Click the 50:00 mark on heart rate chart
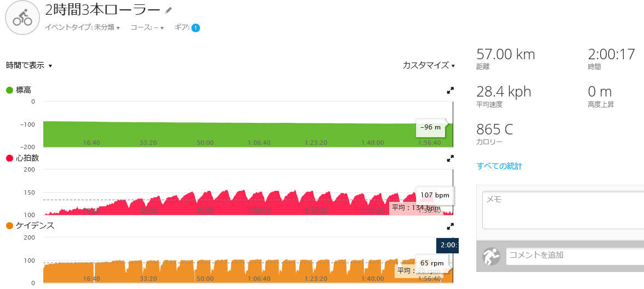644x289 pixels. [205, 211]
